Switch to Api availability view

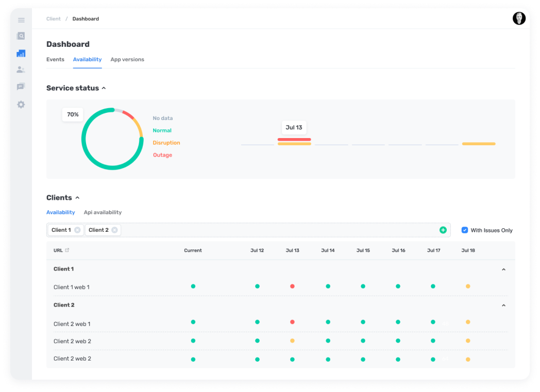coord(103,212)
